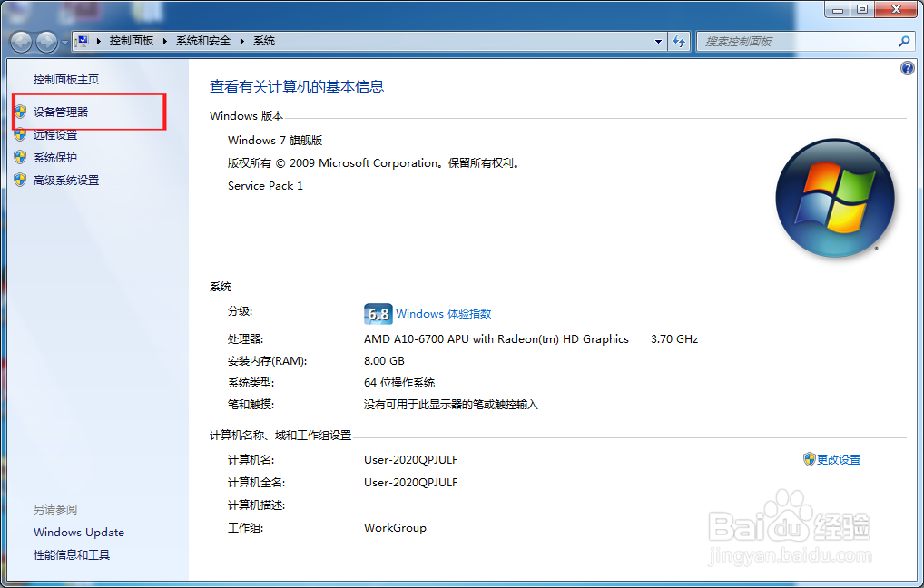Maximize the System window
The width and height of the screenshot is (924, 588).
(x=862, y=9)
